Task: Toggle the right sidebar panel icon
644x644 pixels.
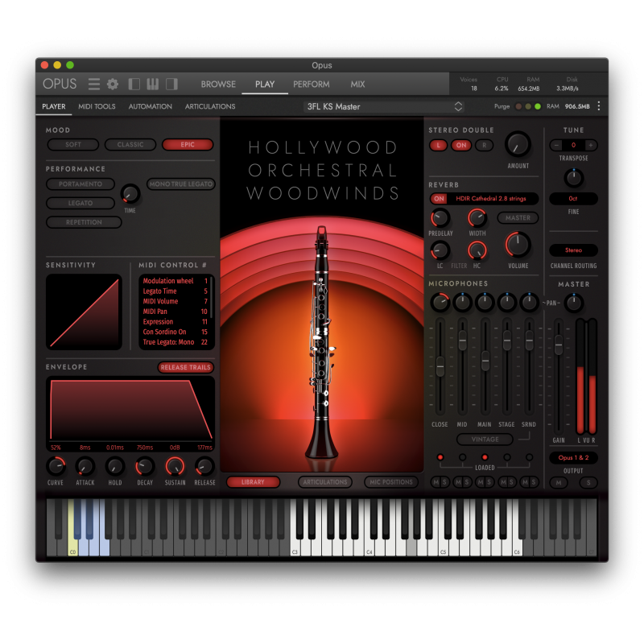Action: coord(171,85)
